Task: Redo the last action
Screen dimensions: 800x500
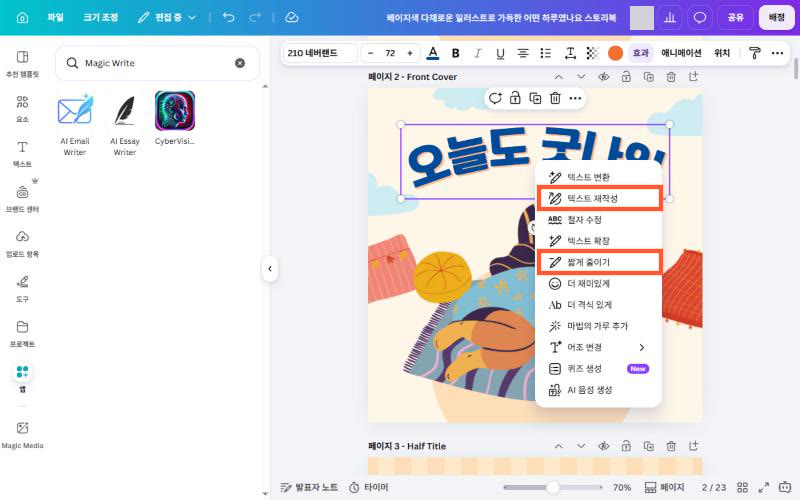Action: click(x=255, y=17)
